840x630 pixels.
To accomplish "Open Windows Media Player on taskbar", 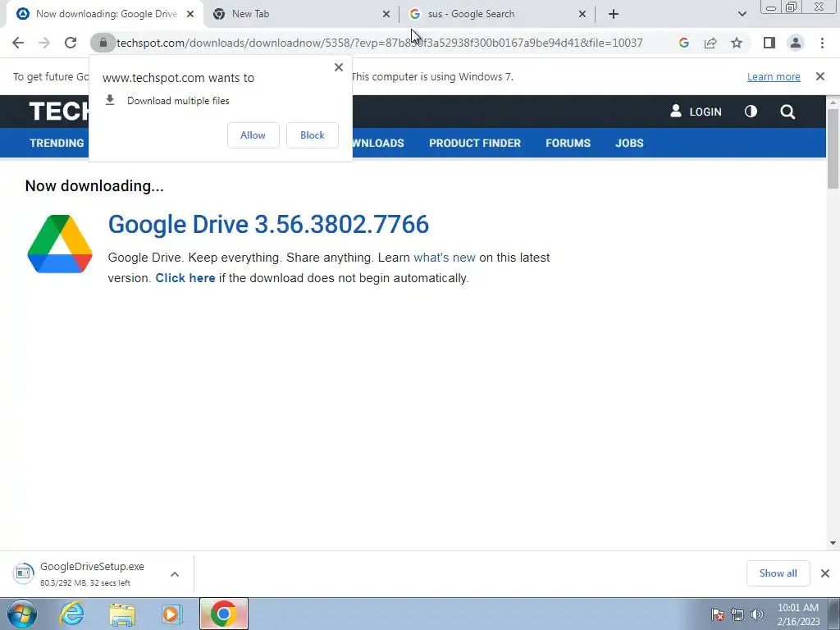I will point(172,614).
